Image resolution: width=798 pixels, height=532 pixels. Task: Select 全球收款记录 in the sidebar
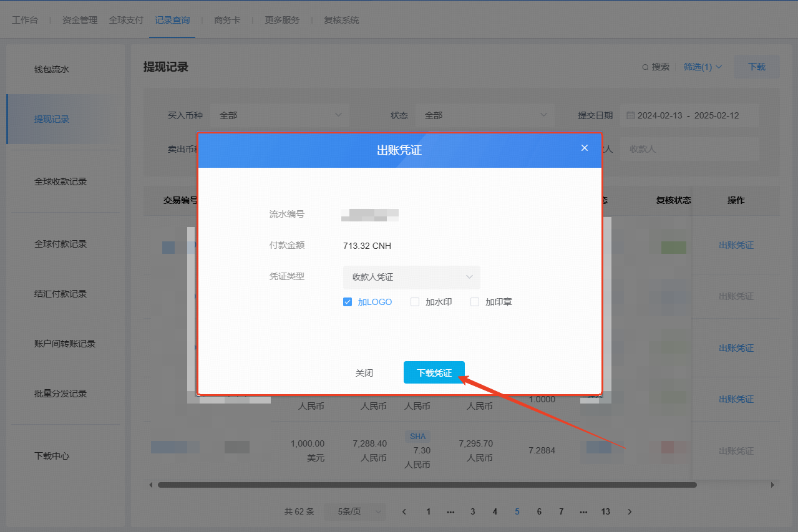tap(61, 181)
